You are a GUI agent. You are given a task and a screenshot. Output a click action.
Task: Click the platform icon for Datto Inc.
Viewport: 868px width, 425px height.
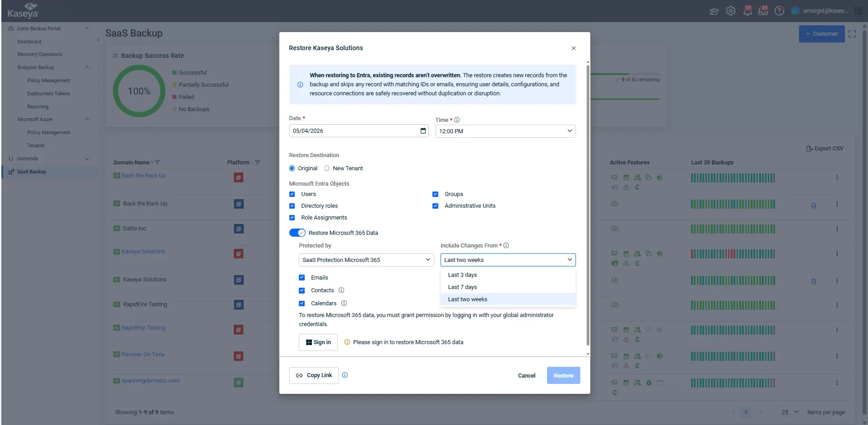(239, 229)
